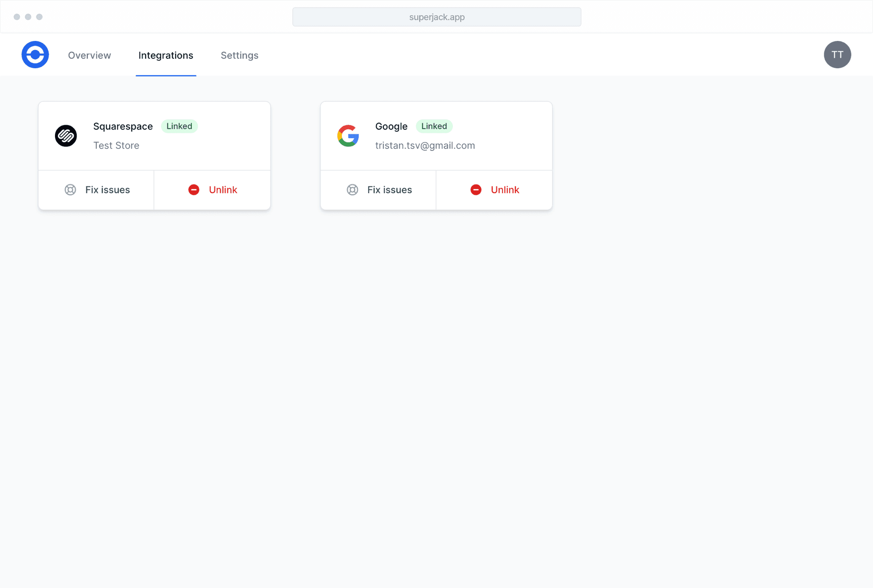Click the red minus icon beside Google Unlink
This screenshot has height=588, width=873.
476,190
